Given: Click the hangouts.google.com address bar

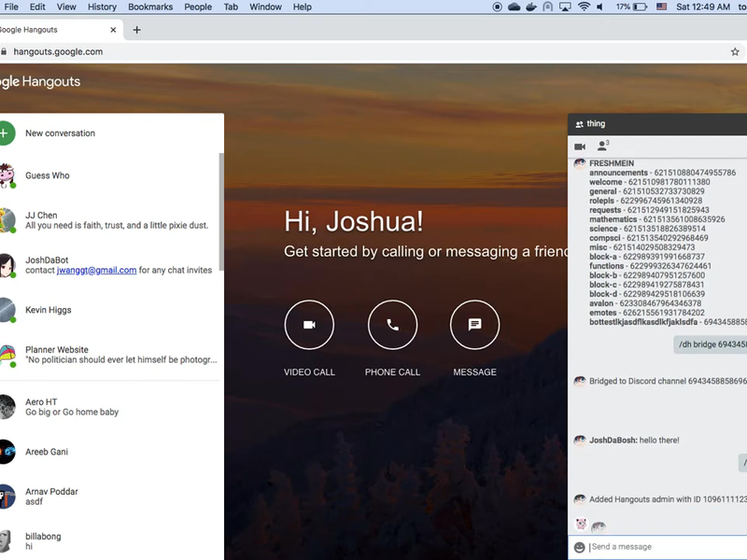Looking at the screenshot, I should coord(58,51).
